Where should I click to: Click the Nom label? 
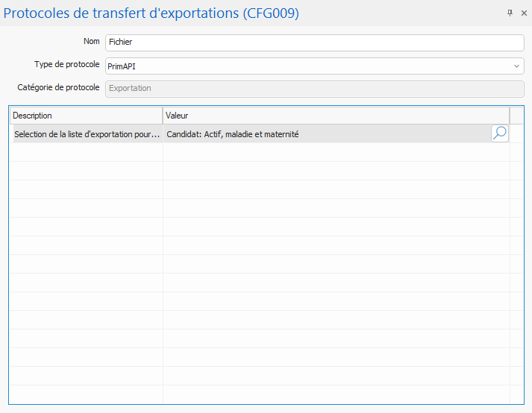[x=91, y=42]
